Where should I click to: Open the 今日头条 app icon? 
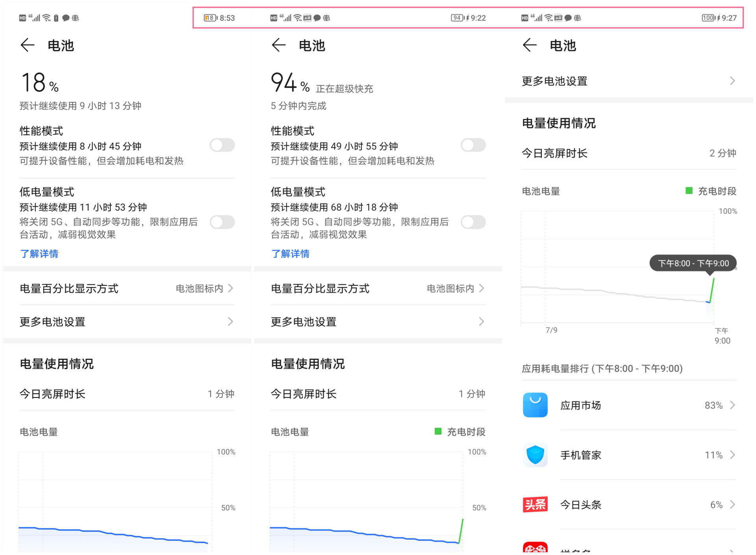click(x=535, y=504)
